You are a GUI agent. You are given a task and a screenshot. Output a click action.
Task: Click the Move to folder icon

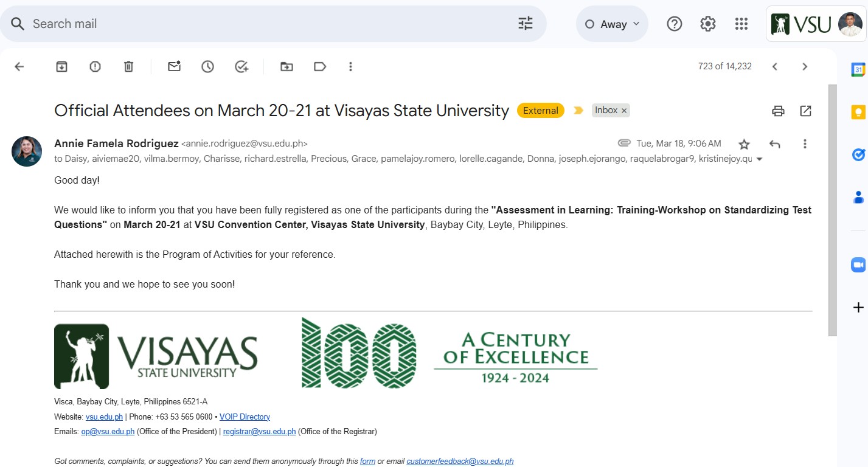tap(286, 67)
